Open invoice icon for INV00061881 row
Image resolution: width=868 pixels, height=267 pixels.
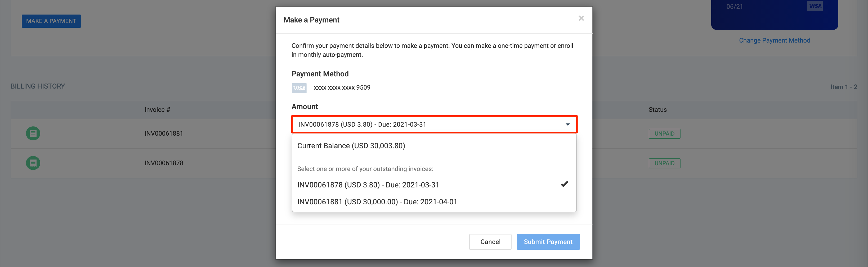(33, 133)
